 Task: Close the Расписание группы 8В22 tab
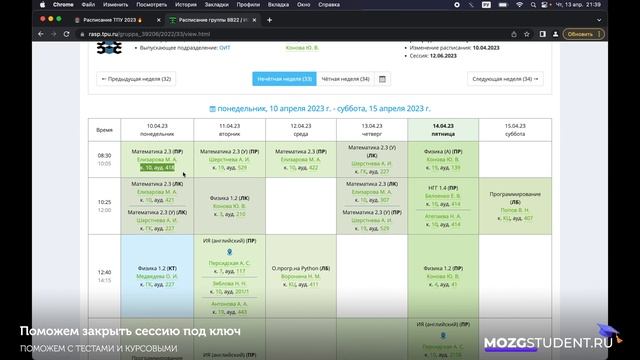tap(254, 20)
